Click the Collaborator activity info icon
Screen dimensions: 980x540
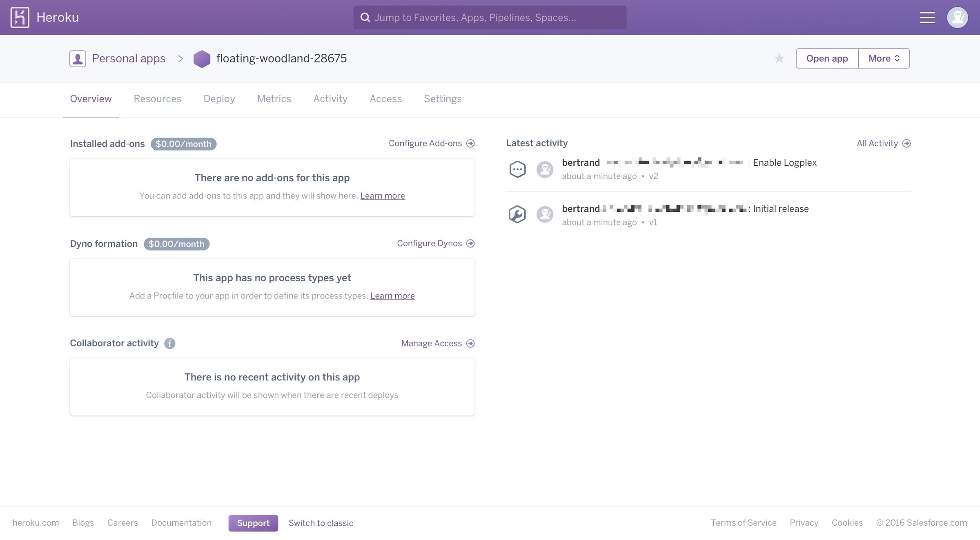(170, 343)
